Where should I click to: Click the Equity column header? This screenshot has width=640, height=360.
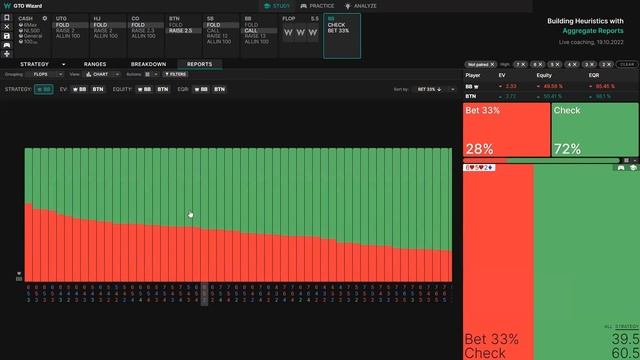click(544, 76)
